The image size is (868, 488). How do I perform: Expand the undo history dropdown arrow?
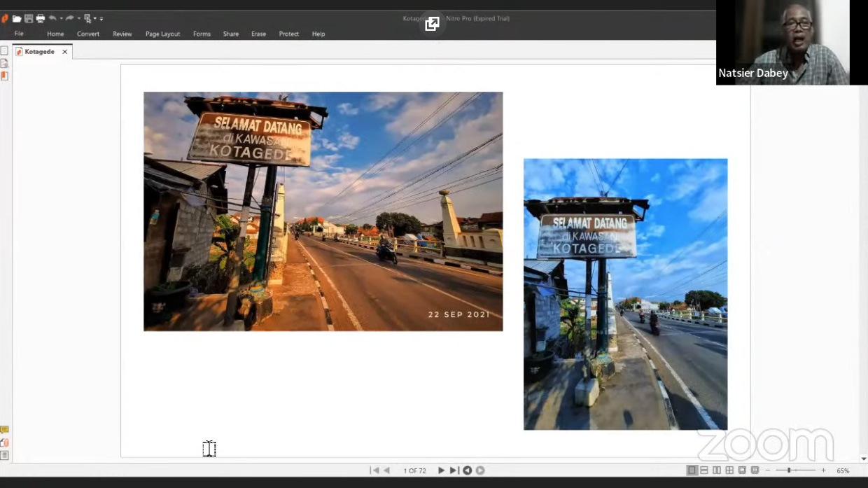click(61, 19)
